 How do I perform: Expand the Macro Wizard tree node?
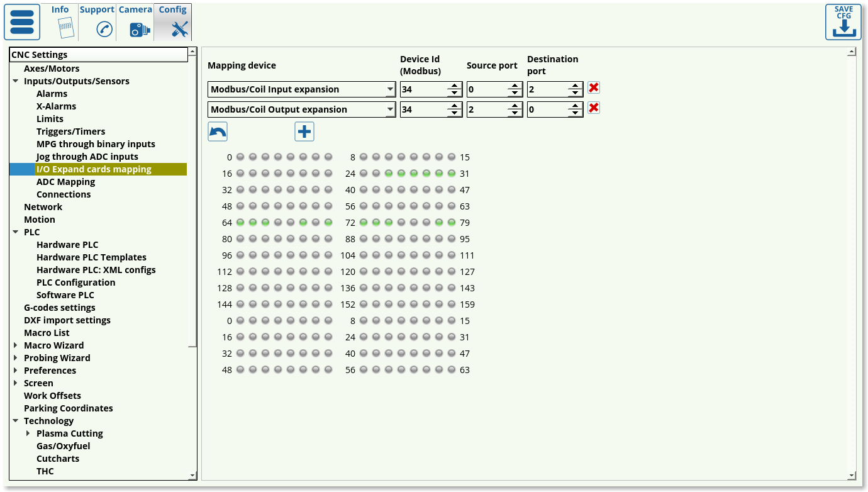point(15,345)
